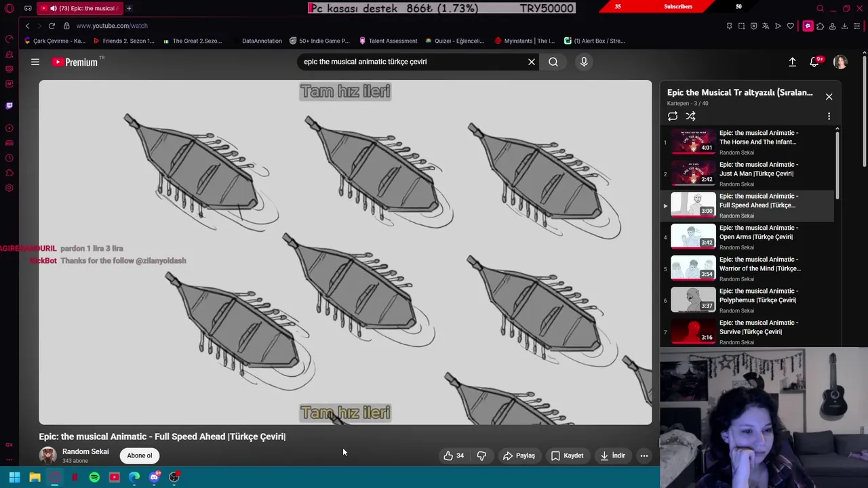Screen dimensions: 868x488
Task: Open Çark Çevirme bookmark
Action: coord(55,41)
